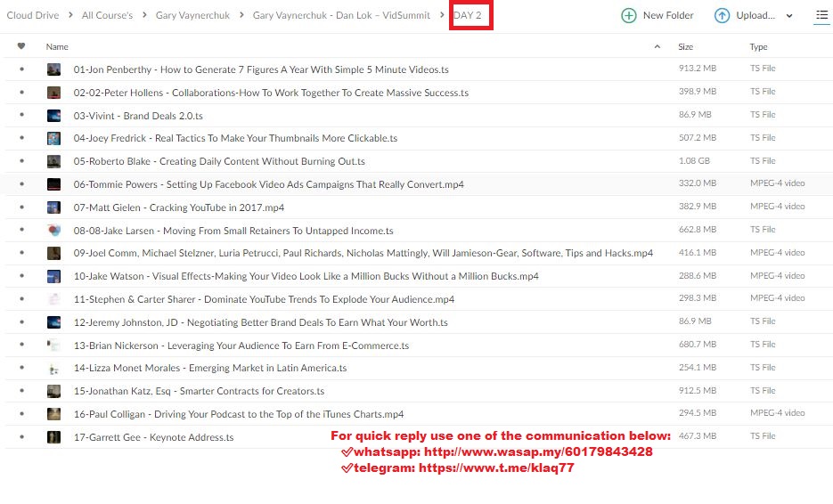Screen dimensions: 833x504
Task: Select 17-Garrett Gee - Keynote Address.ts
Action: 153,437
